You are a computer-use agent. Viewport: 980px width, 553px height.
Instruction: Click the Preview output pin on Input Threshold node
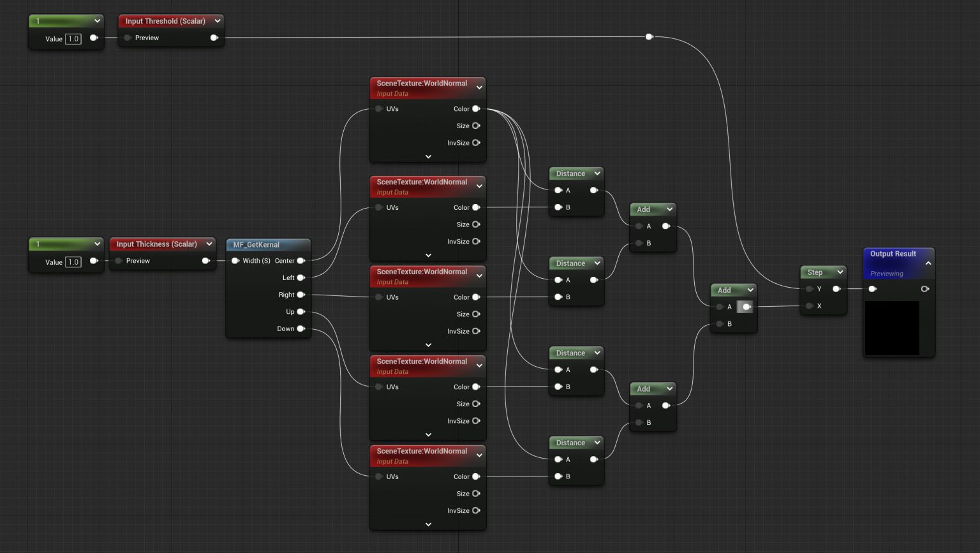[214, 37]
